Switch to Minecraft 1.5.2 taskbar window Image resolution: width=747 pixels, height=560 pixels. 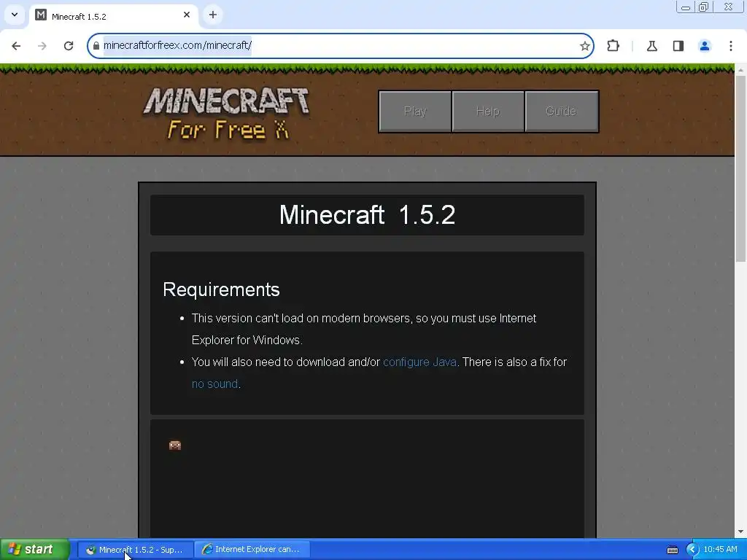click(x=135, y=550)
